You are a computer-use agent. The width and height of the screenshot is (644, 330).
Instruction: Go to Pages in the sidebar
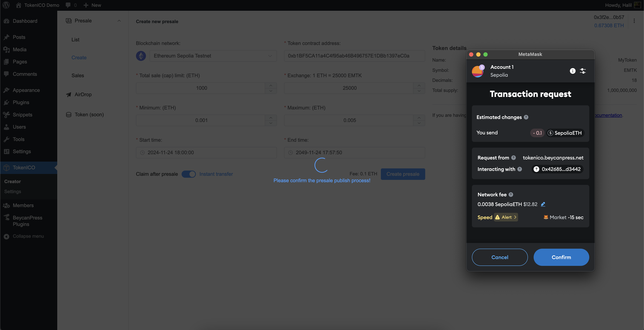coord(20,62)
